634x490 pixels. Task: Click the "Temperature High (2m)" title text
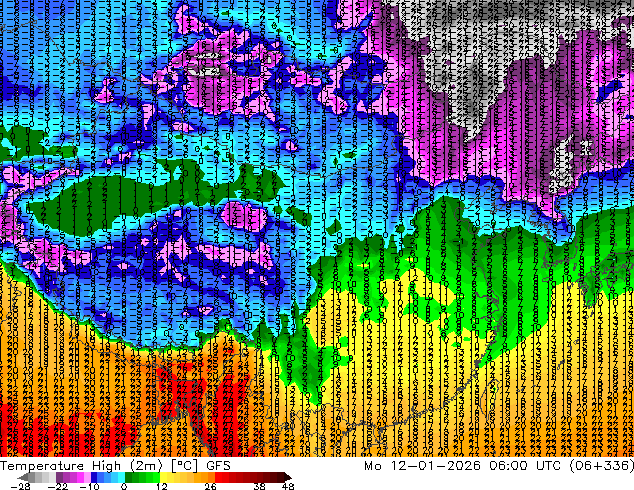[81, 466]
